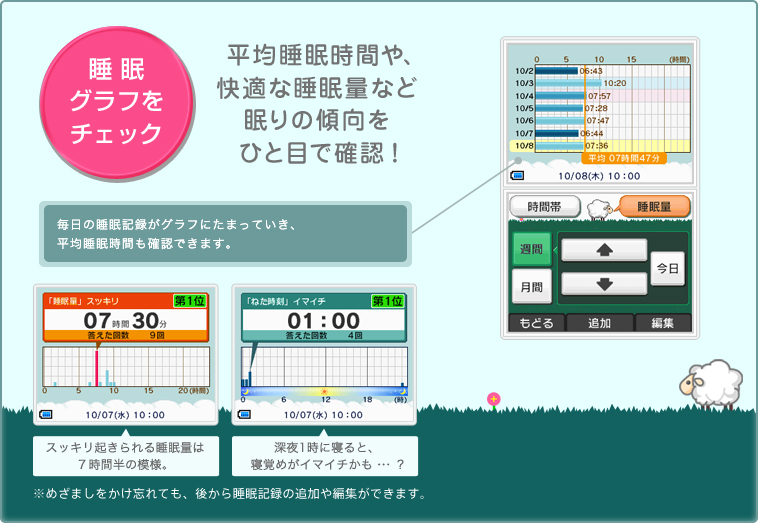Screen dimensions: 758x523
Task: Select the 週間 weekly view option
Action: pos(531,249)
